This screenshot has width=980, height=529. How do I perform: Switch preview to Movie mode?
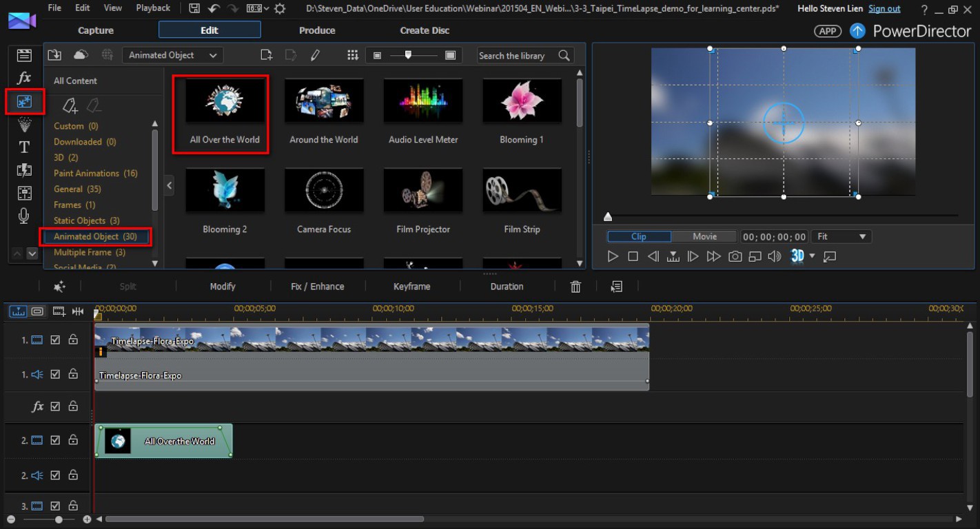pos(704,236)
